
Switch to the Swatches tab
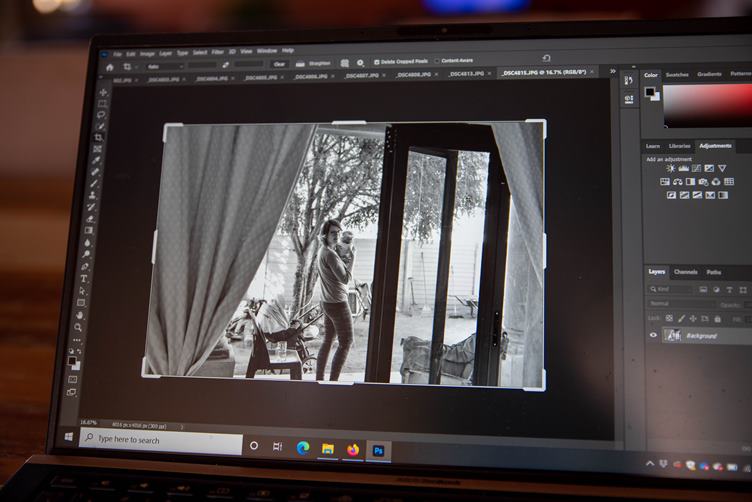click(x=677, y=75)
